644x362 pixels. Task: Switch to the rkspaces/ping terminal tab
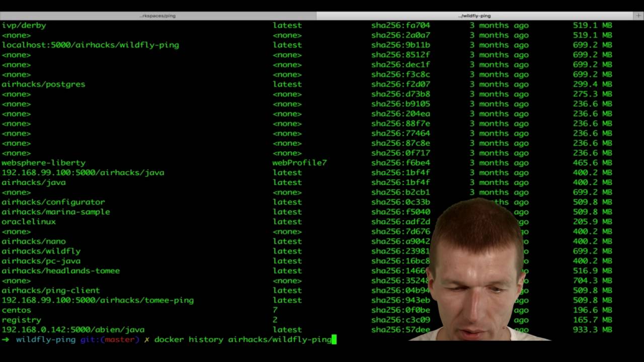pyautogui.click(x=158, y=16)
